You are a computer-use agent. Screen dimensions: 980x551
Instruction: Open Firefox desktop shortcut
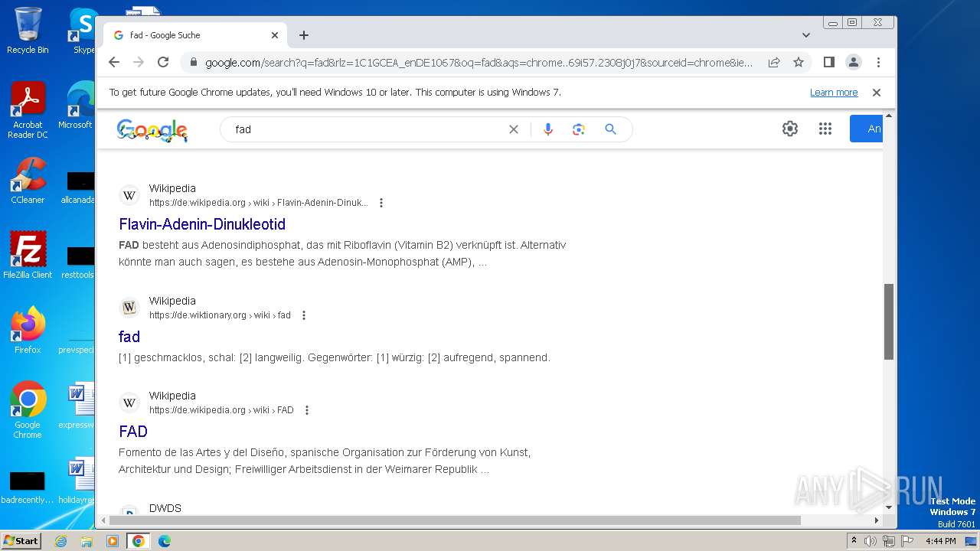(28, 330)
